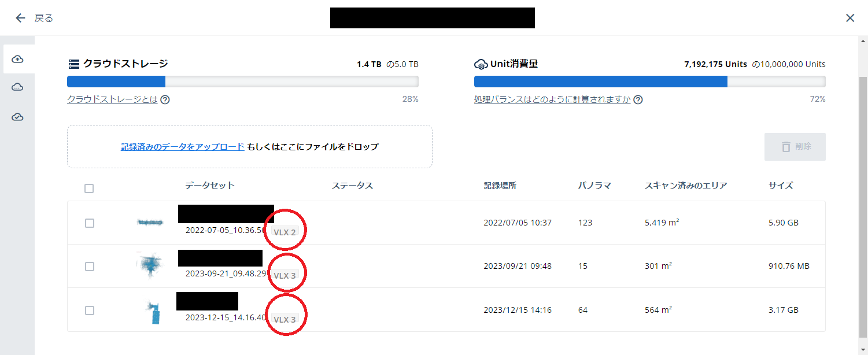Screen dimensions: 868x355
Task: Click the date 2023/12/15 14:16
Action: 518,310
